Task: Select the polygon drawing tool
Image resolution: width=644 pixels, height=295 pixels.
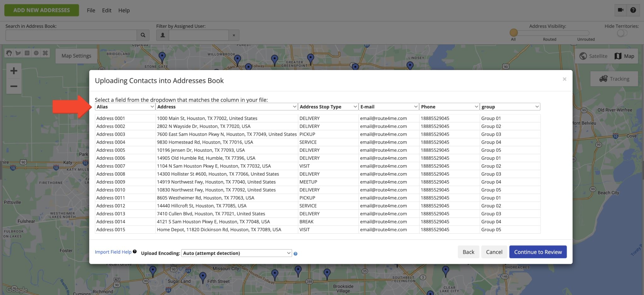Action: 18,53
